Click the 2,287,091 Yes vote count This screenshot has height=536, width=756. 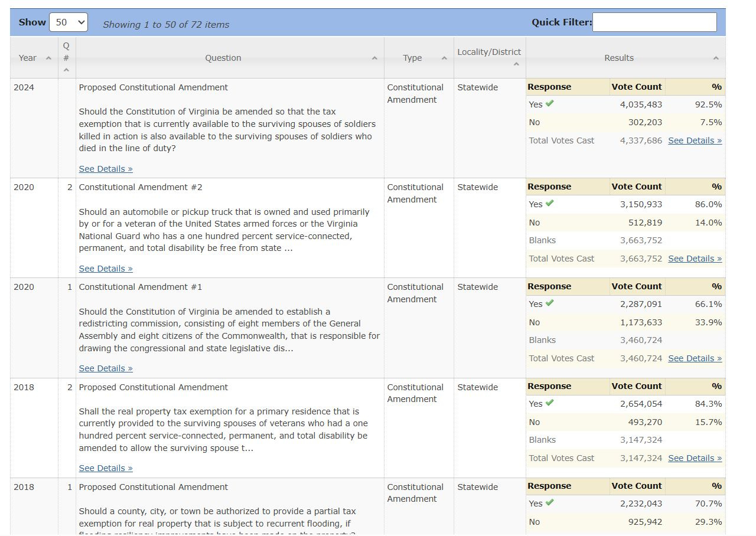tap(641, 304)
